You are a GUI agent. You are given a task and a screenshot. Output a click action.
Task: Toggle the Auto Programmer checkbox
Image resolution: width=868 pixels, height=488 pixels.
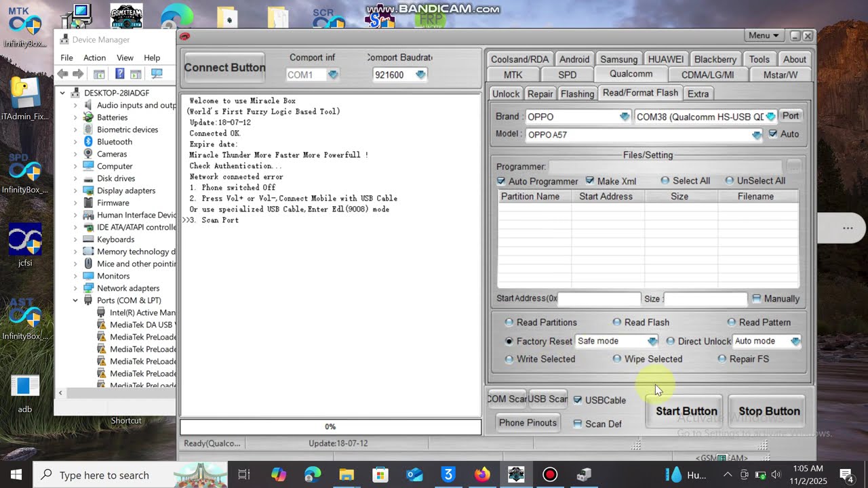click(x=501, y=181)
